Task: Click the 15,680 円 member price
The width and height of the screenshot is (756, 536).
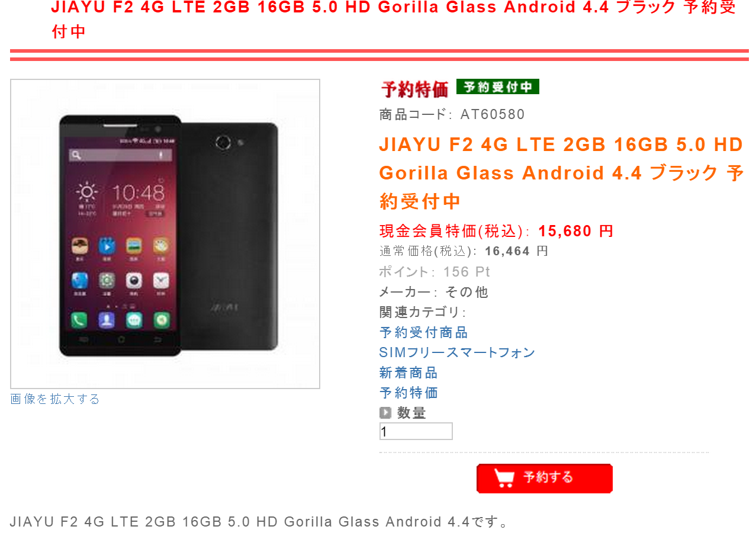Action: (x=576, y=231)
